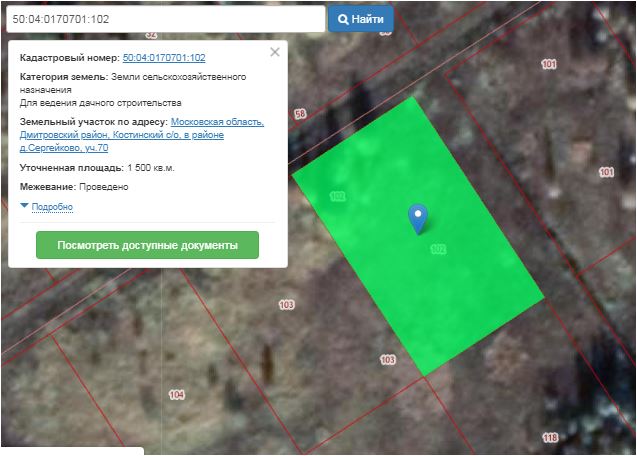Expand the Подробно details section
This screenshot has width=637, height=456.
point(52,207)
